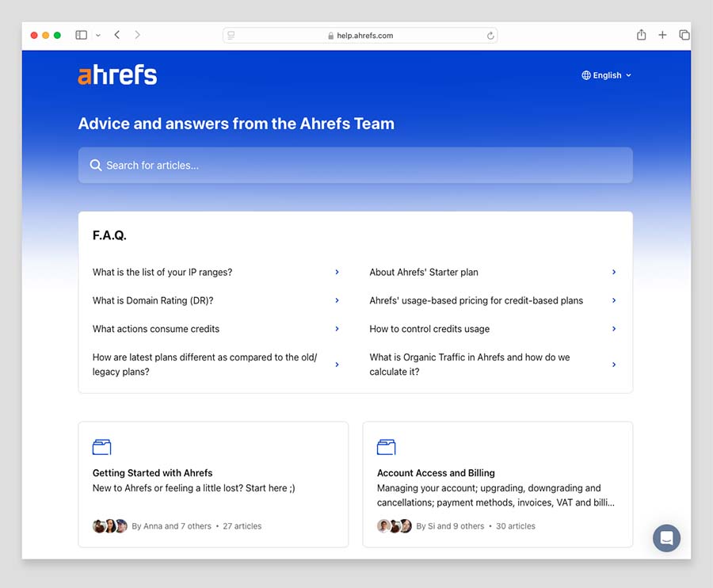This screenshot has width=713, height=588.
Task: Click '27 articles' text
Action: (x=242, y=526)
